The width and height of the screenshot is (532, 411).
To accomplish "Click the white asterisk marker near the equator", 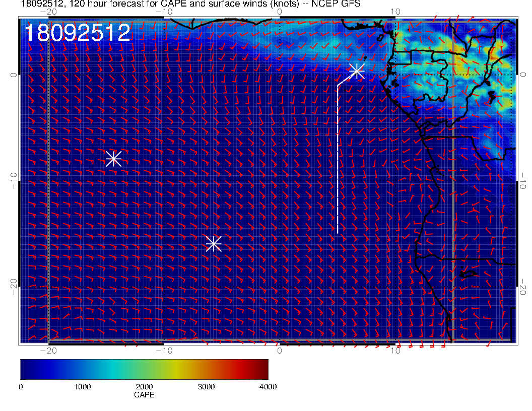I will (357, 71).
